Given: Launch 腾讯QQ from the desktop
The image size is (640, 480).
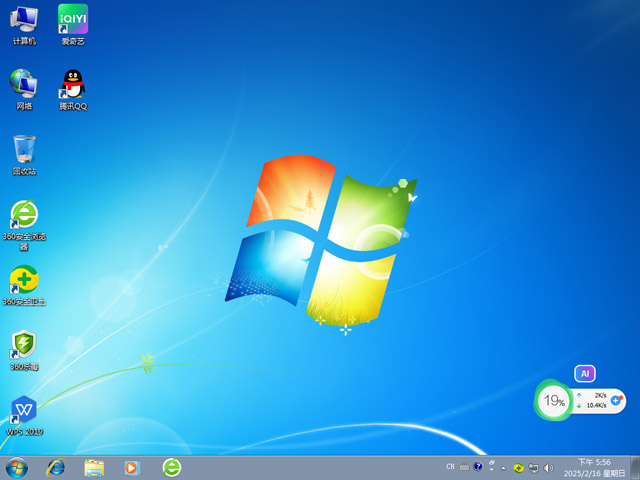Looking at the screenshot, I should pyautogui.click(x=72, y=86).
